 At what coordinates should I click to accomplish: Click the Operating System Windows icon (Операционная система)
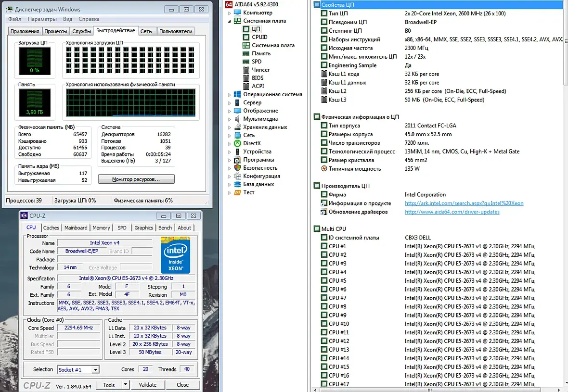tap(237, 94)
